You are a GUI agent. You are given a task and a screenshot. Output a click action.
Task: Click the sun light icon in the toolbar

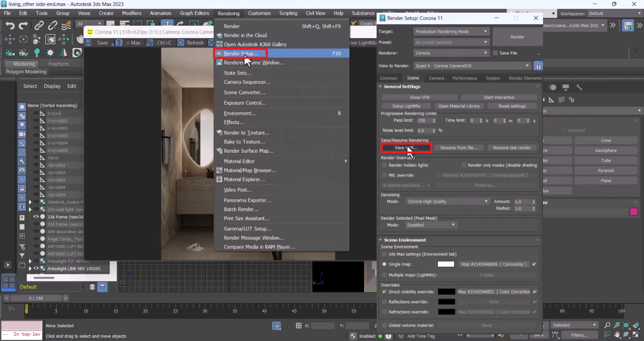[50, 53]
